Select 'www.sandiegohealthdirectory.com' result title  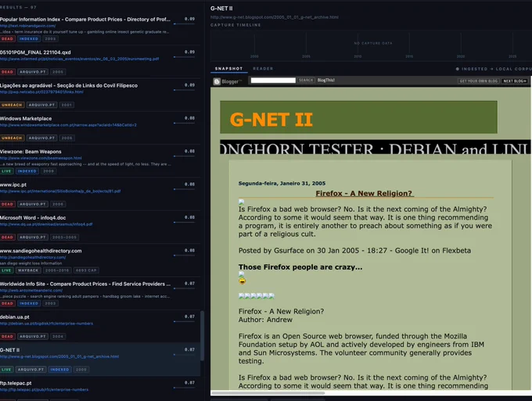pyautogui.click(x=41, y=251)
